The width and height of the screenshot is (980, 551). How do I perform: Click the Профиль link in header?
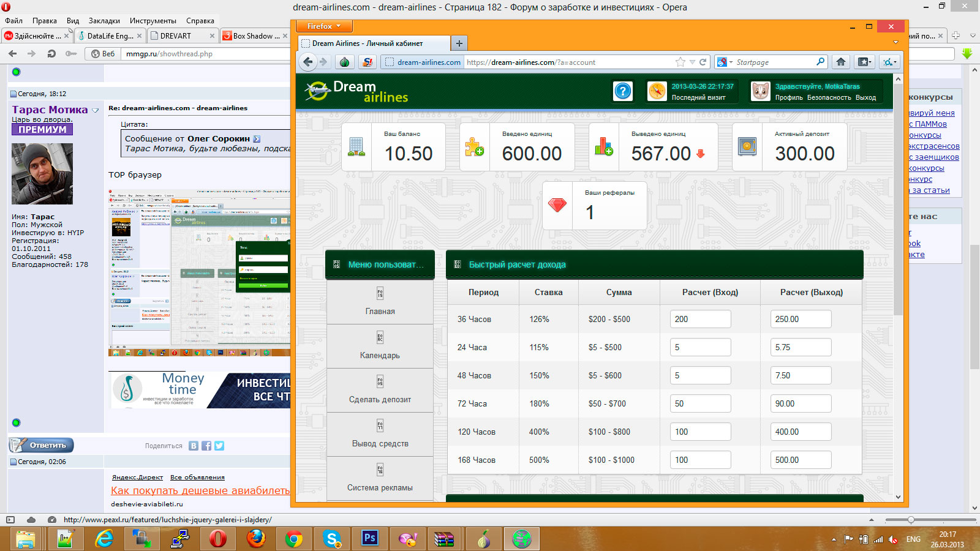tap(789, 97)
